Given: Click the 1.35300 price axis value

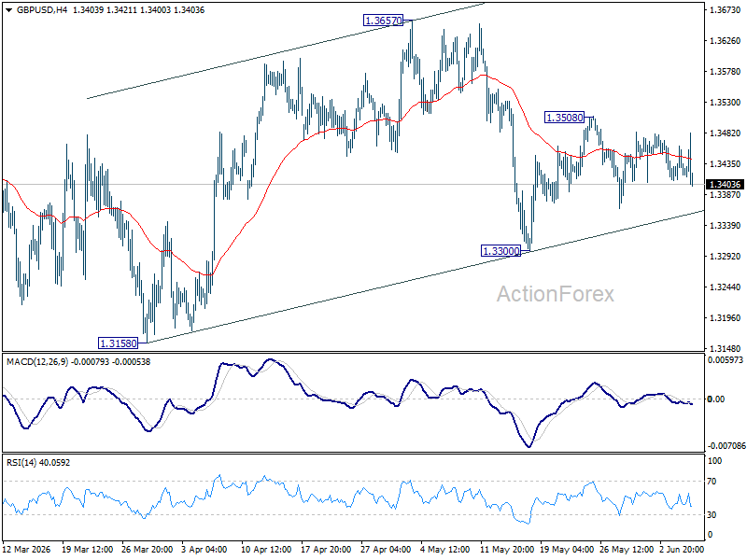Looking at the screenshot, I should tap(726, 103).
